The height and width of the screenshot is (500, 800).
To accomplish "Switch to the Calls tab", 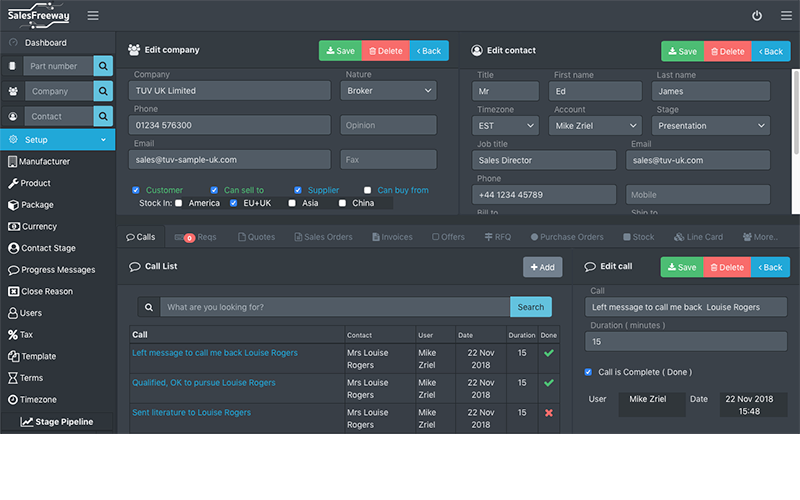I will [x=141, y=237].
